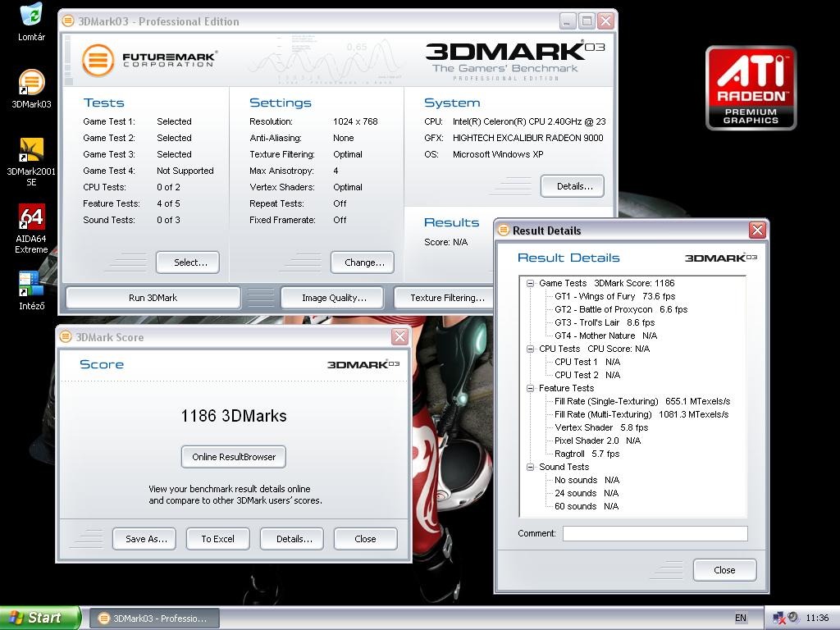Select 24 sounds N/A row
840x630 pixels.
586,493
